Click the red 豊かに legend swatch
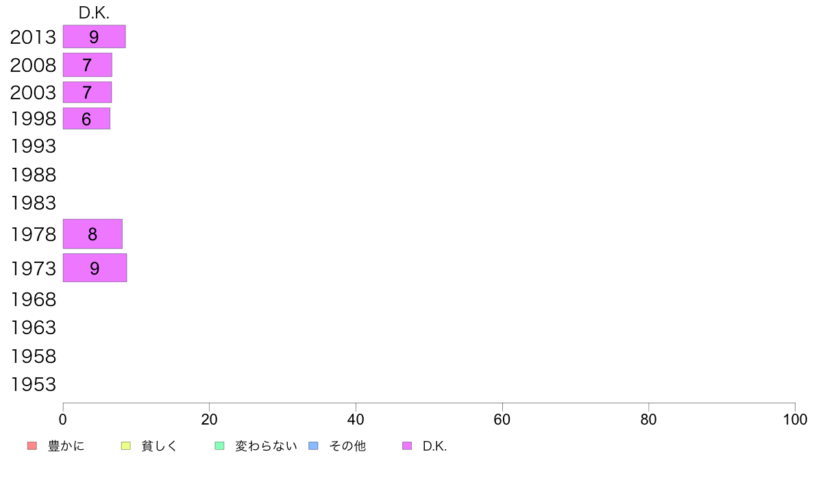The height and width of the screenshot is (504, 814). point(32,446)
